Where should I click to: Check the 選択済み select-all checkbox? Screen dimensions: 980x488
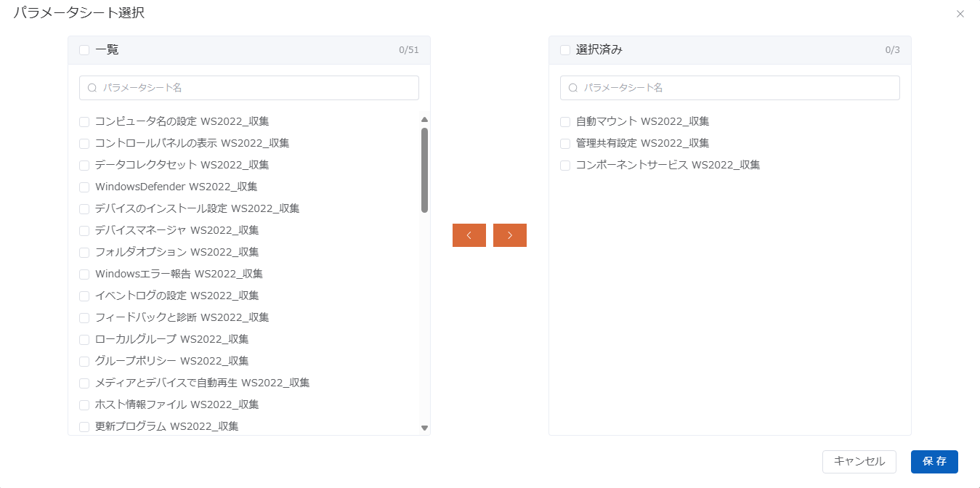pyautogui.click(x=565, y=50)
